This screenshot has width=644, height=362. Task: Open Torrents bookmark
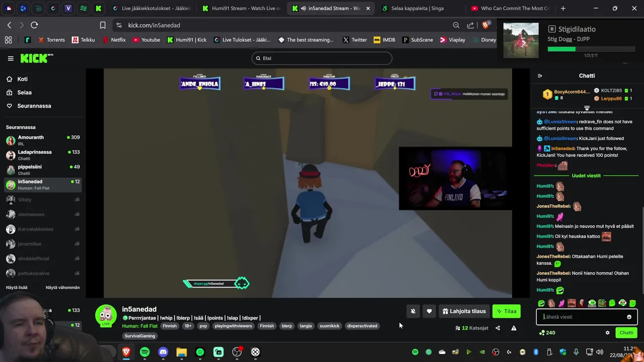click(51, 40)
